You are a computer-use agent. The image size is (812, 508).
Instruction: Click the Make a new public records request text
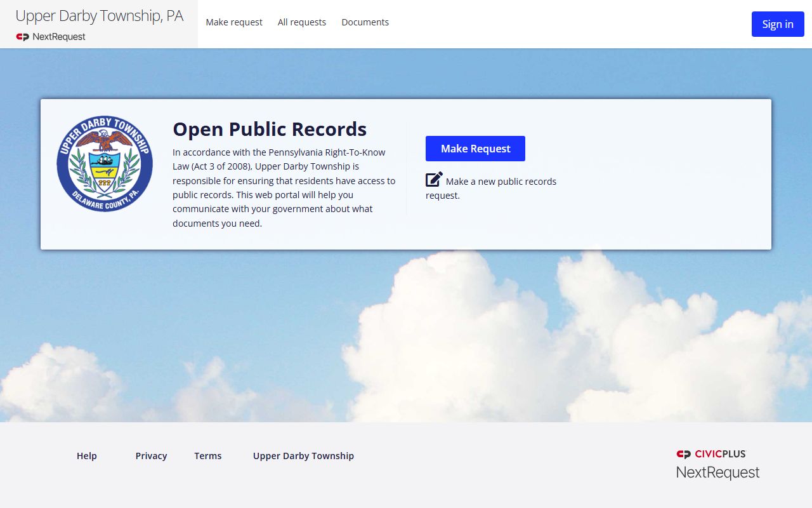491,188
